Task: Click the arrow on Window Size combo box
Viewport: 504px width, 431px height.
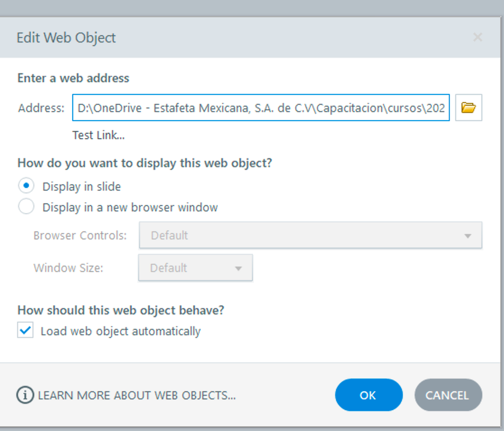Action: click(x=239, y=268)
